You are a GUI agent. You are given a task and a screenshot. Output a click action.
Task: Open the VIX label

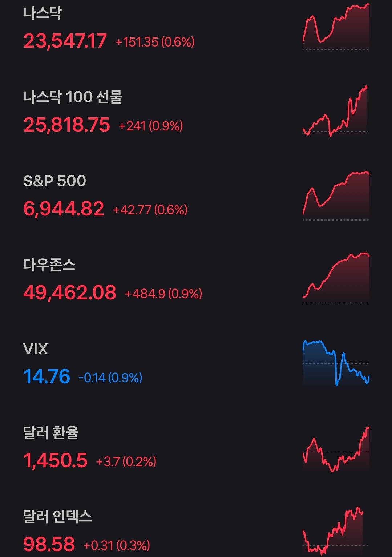pyautogui.click(x=35, y=349)
